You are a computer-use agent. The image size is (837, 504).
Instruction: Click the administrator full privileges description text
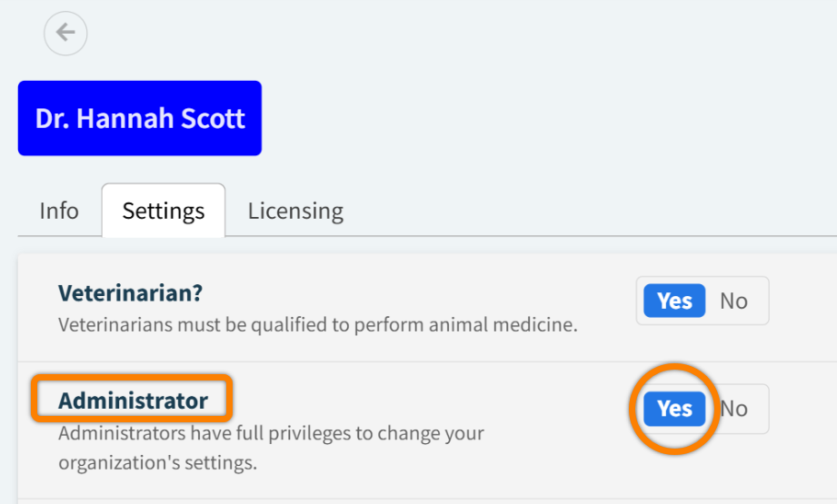(x=271, y=432)
